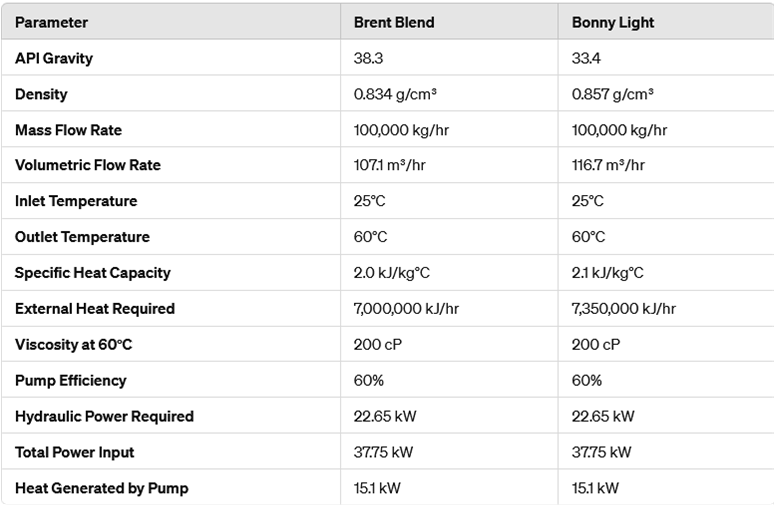
Task: Click the API Gravity row label
Action: click(x=54, y=58)
